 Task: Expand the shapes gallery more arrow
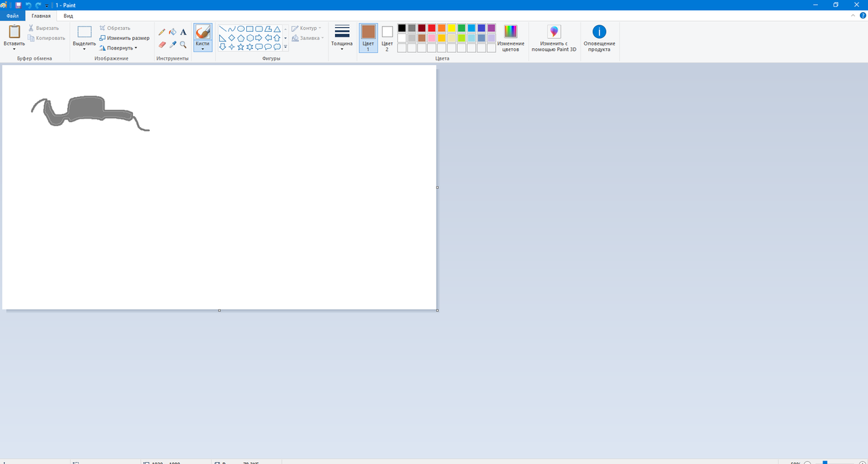[285, 47]
